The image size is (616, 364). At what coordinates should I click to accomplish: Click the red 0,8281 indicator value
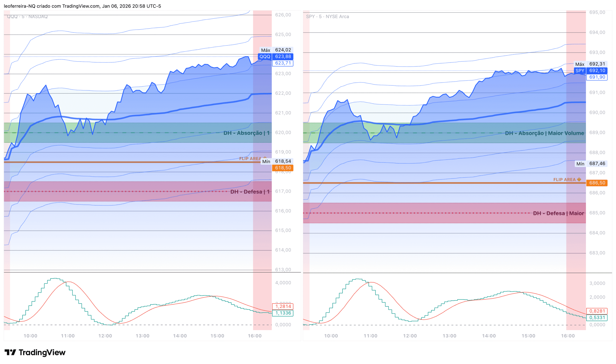pos(597,311)
